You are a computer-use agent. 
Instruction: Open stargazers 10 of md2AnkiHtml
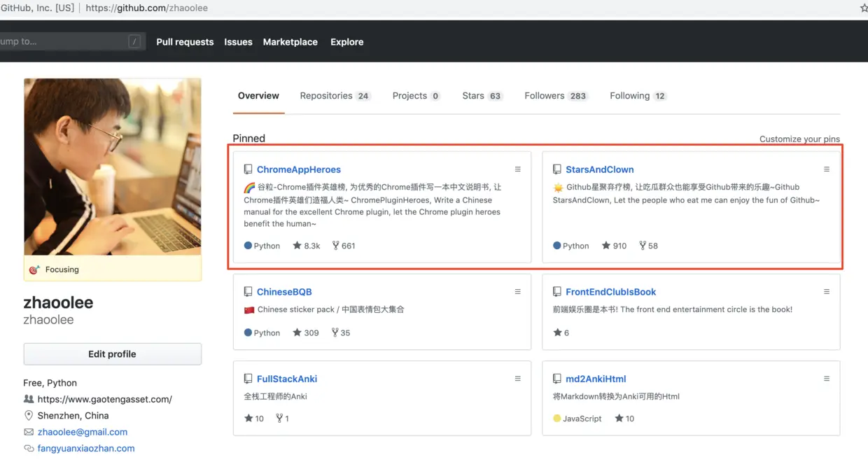pos(624,419)
